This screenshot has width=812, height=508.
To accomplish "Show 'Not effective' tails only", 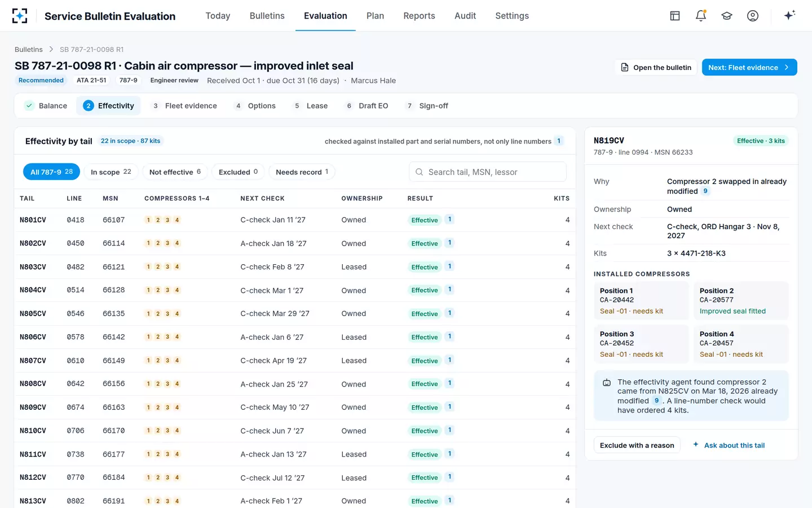I will (175, 172).
